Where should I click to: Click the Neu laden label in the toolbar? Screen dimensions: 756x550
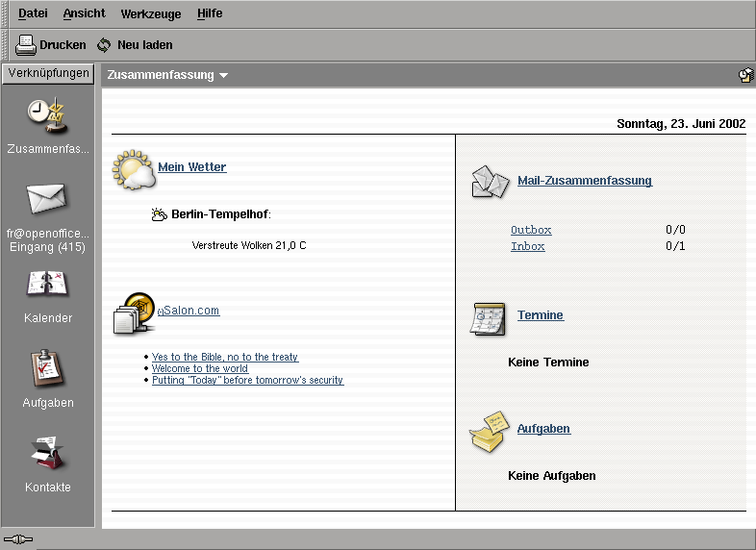coord(144,45)
